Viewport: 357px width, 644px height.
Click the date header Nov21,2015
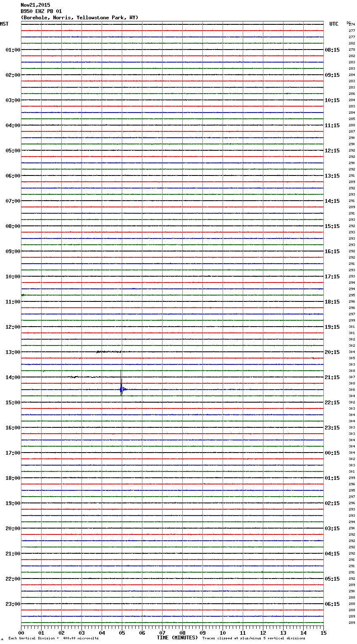[35, 5]
